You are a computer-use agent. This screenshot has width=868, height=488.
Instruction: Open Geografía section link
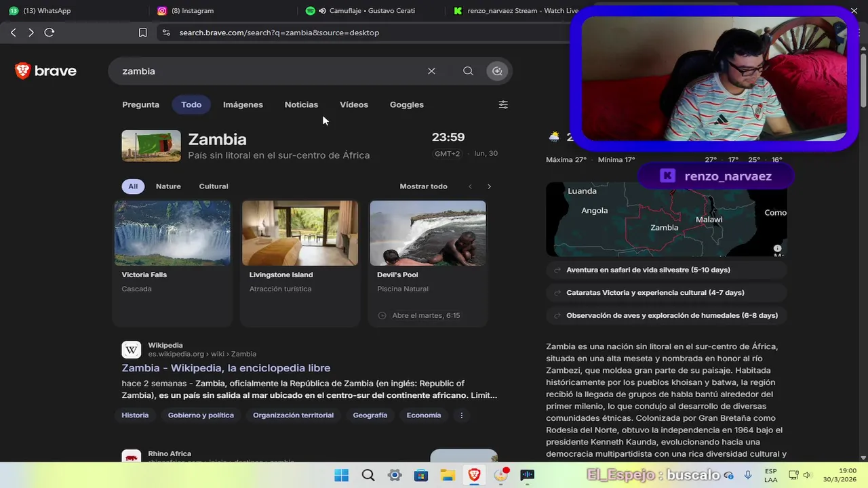[370, 415]
